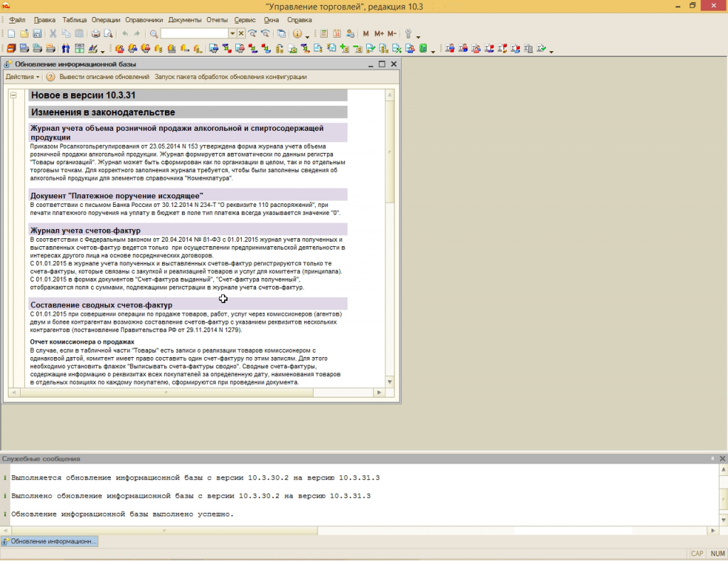Click 'Вывести описание обновлений' button
The height and width of the screenshot is (564, 728).
coord(104,77)
